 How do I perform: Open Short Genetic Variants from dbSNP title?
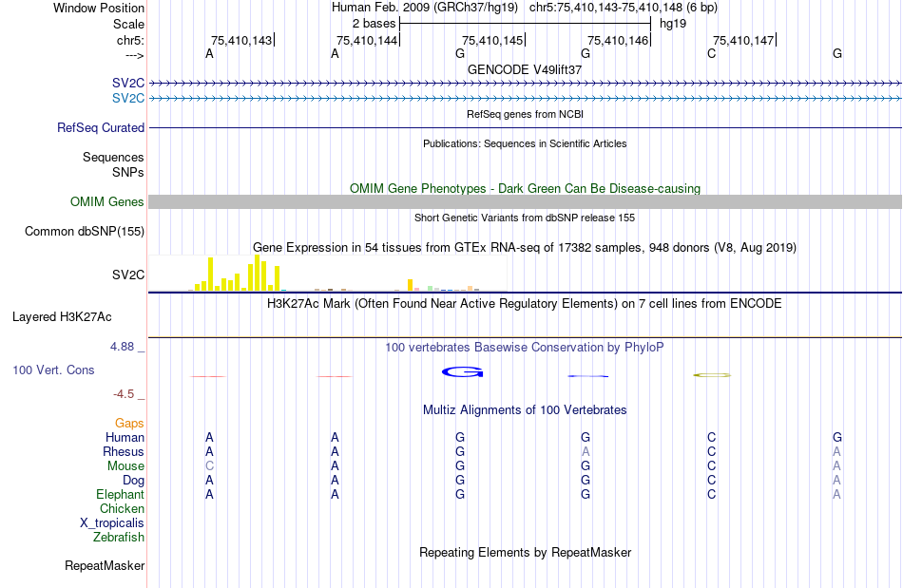(x=525, y=218)
